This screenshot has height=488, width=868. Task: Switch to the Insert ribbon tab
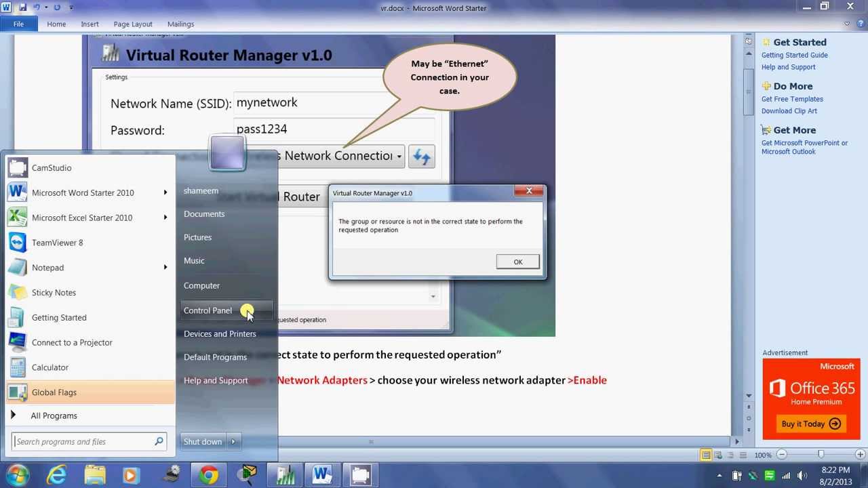90,24
